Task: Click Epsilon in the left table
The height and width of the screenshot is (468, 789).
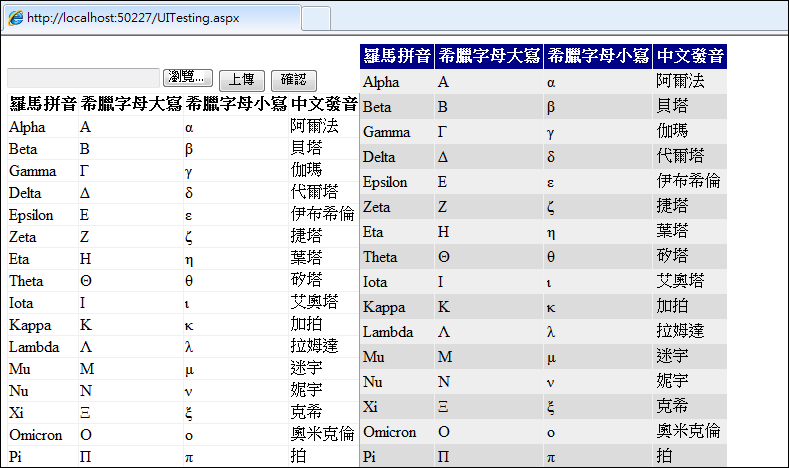Action: 31,215
